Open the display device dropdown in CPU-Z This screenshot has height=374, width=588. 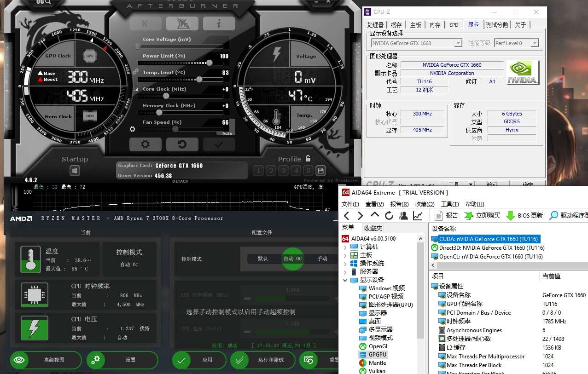[458, 43]
